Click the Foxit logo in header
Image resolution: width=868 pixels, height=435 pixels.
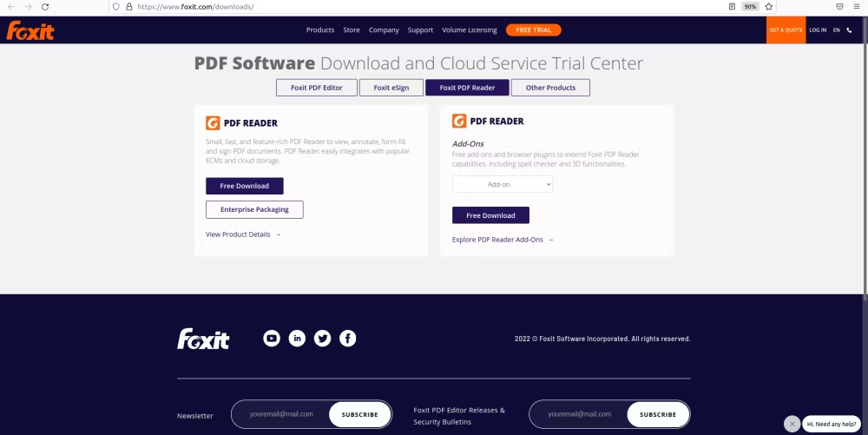coord(30,30)
